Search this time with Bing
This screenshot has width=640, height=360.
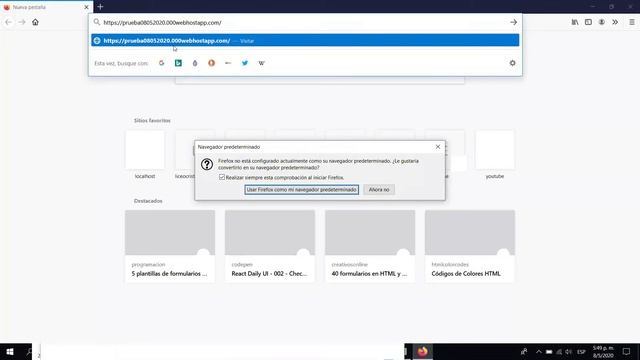point(178,63)
